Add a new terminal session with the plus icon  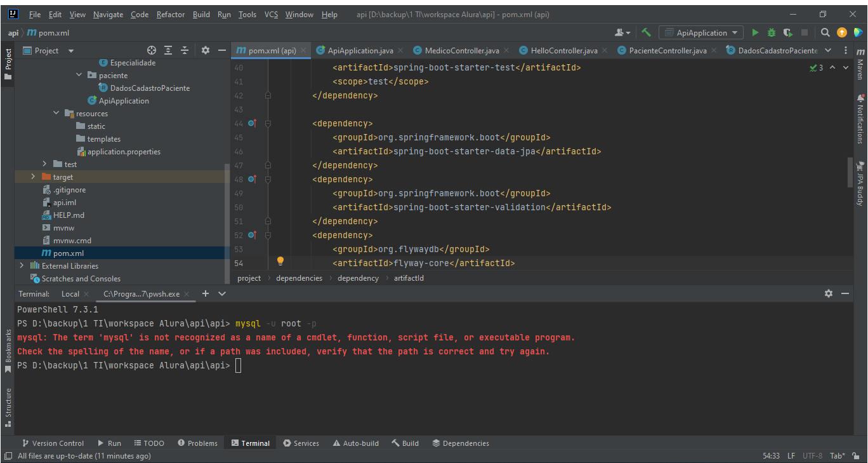click(205, 293)
